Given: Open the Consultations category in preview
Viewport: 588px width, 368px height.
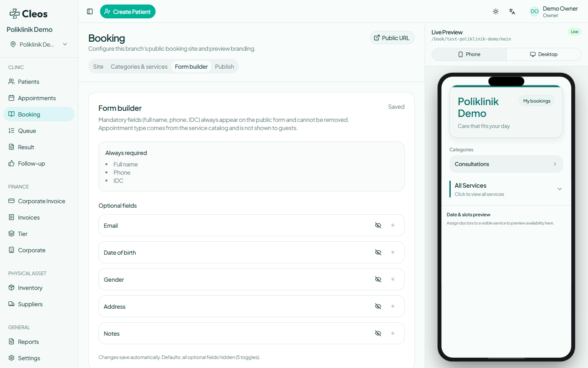Looking at the screenshot, I should point(506,164).
